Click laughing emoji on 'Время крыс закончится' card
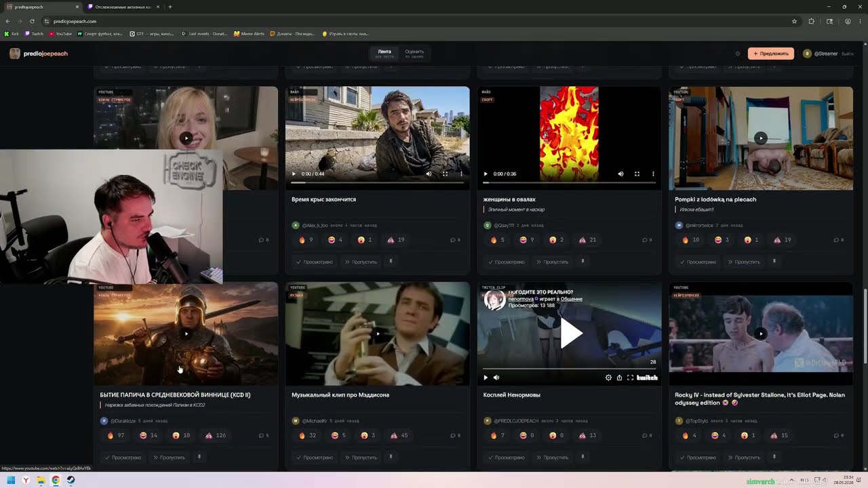Viewport: 868px width, 488px height. (336, 240)
